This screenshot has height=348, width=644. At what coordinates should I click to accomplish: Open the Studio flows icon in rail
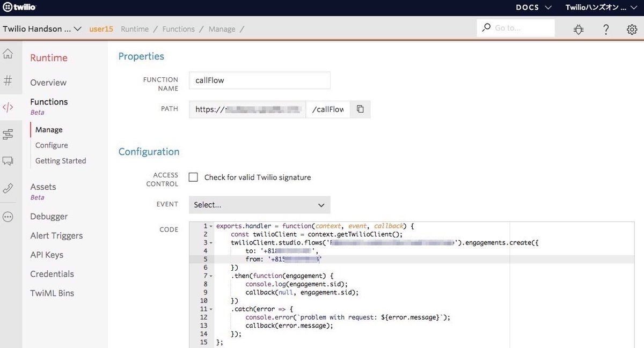8,134
